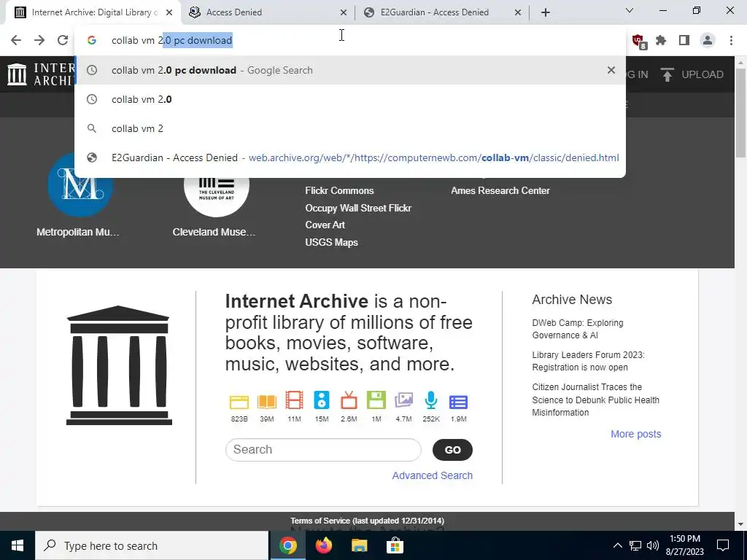747x560 pixels.
Task: Choose the collab vm 2.0 suggestion
Action: click(x=349, y=99)
